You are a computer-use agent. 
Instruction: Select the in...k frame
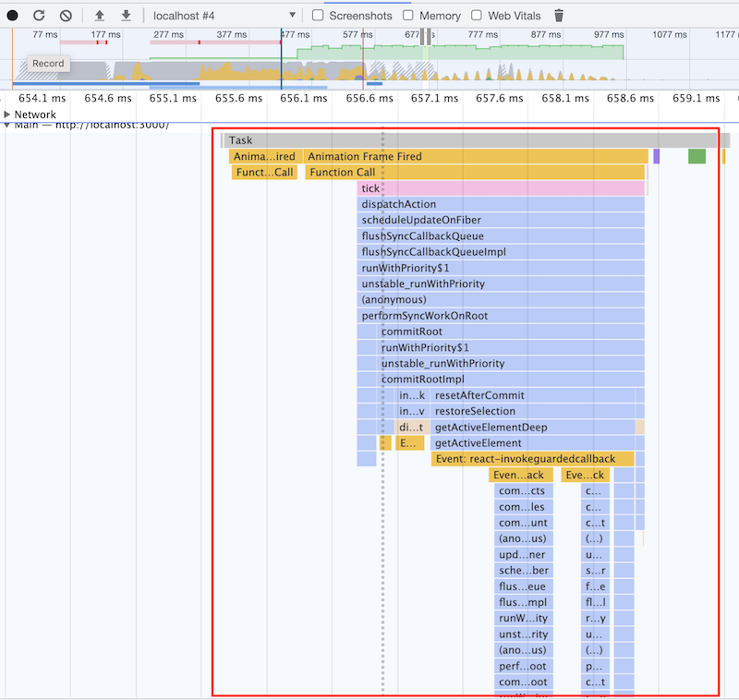coord(412,395)
